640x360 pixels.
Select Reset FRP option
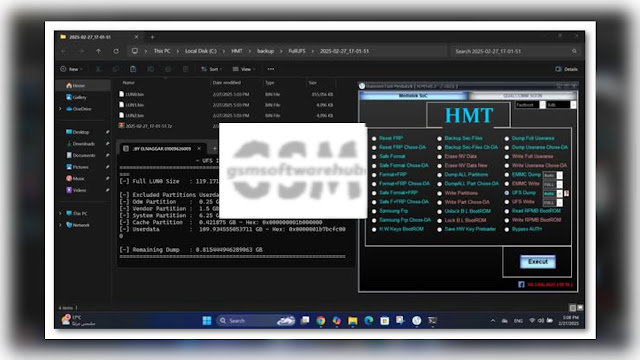click(387, 138)
